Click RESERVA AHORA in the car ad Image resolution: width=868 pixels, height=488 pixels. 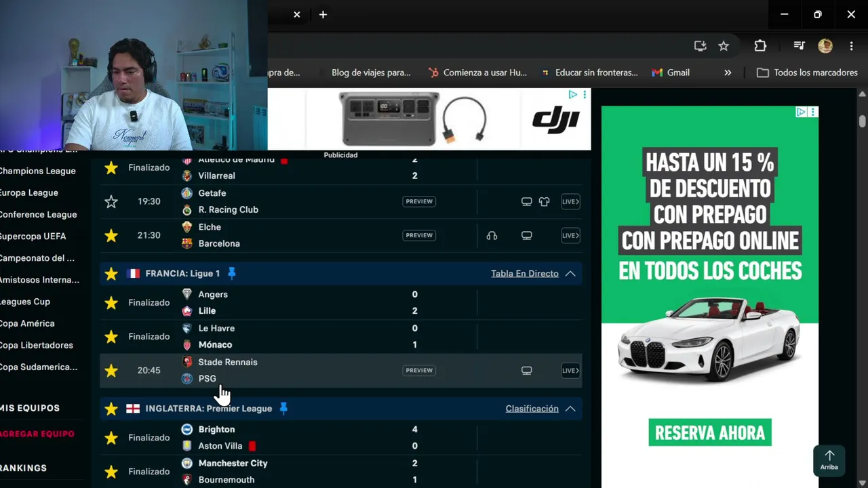click(710, 432)
